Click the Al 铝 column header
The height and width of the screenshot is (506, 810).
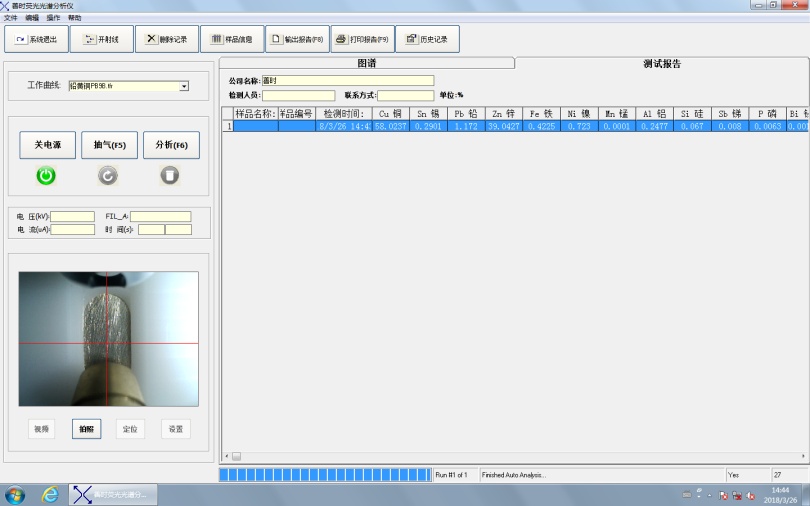point(655,114)
